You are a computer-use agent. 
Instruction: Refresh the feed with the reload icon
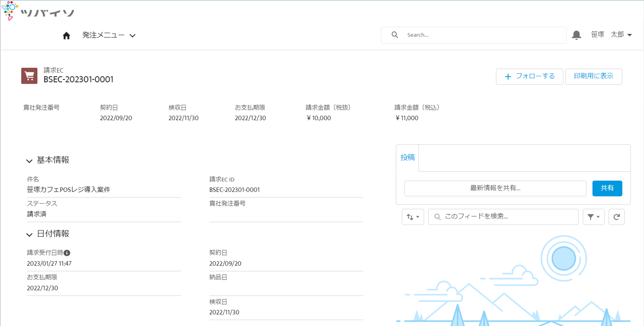[616, 217]
